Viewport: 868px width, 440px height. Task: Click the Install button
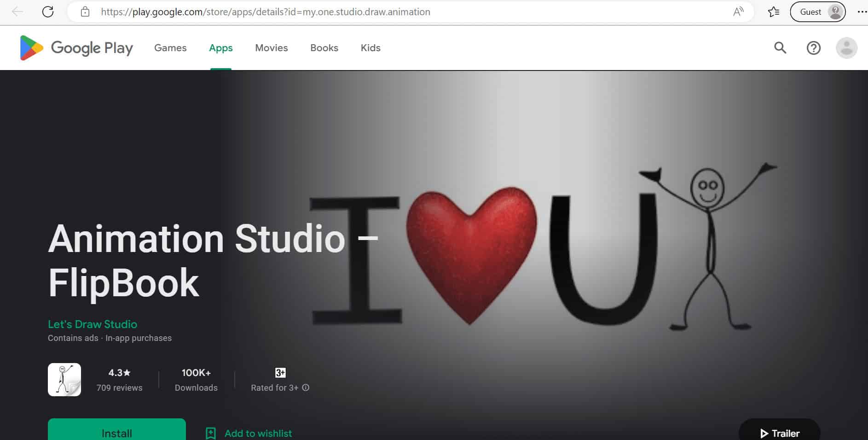point(117,429)
